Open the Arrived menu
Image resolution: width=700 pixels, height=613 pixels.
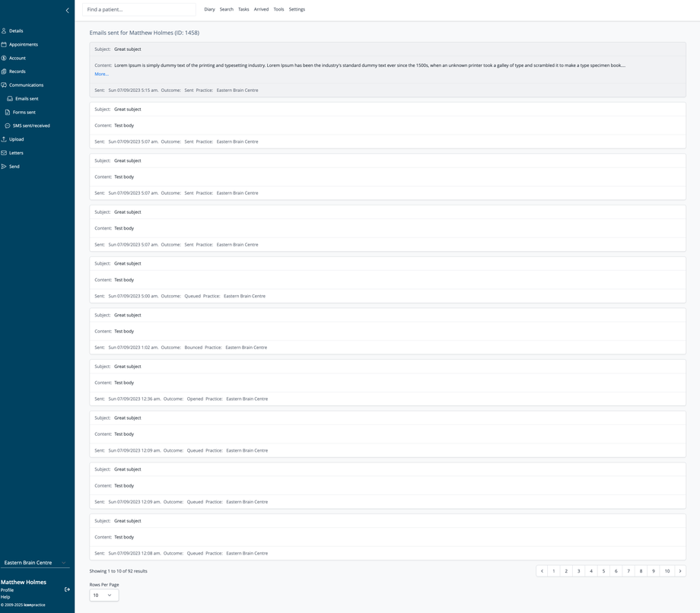pyautogui.click(x=261, y=9)
